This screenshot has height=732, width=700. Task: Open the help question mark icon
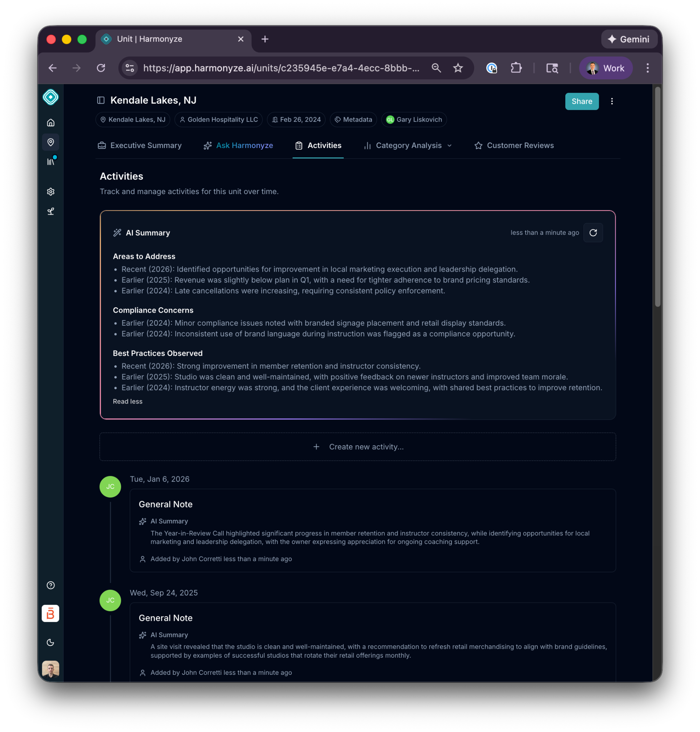point(51,585)
